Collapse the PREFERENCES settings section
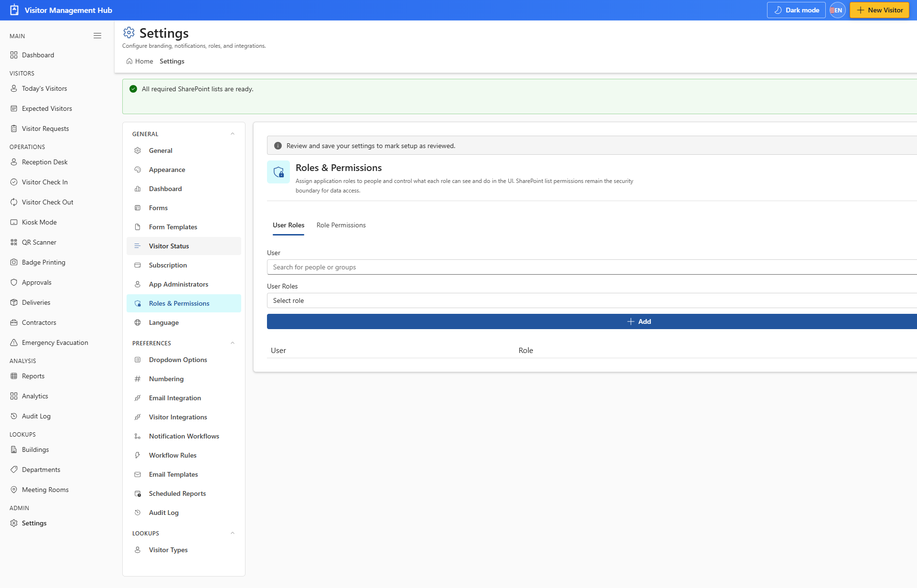 233,343
